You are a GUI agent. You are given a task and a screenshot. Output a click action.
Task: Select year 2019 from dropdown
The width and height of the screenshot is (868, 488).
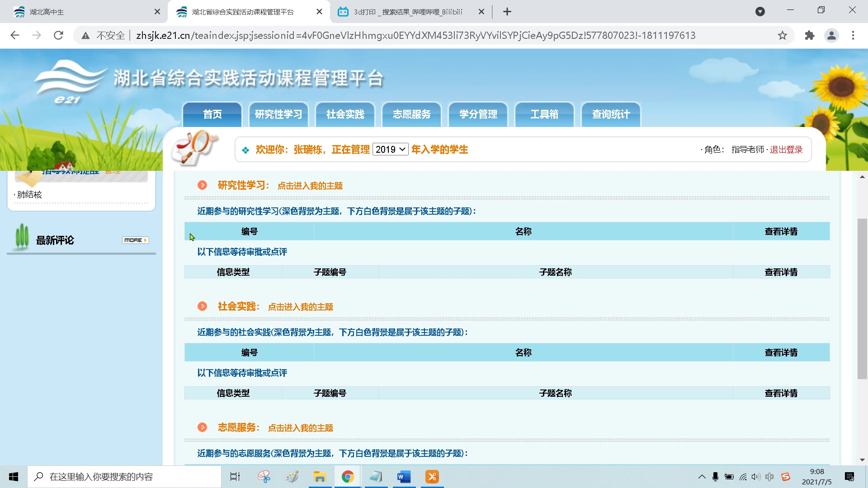point(391,150)
